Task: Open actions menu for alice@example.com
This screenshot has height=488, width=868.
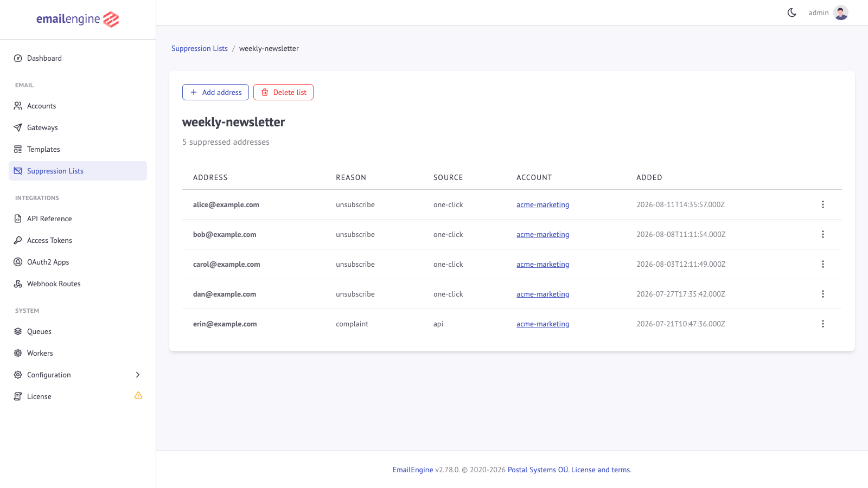Action: 823,204
